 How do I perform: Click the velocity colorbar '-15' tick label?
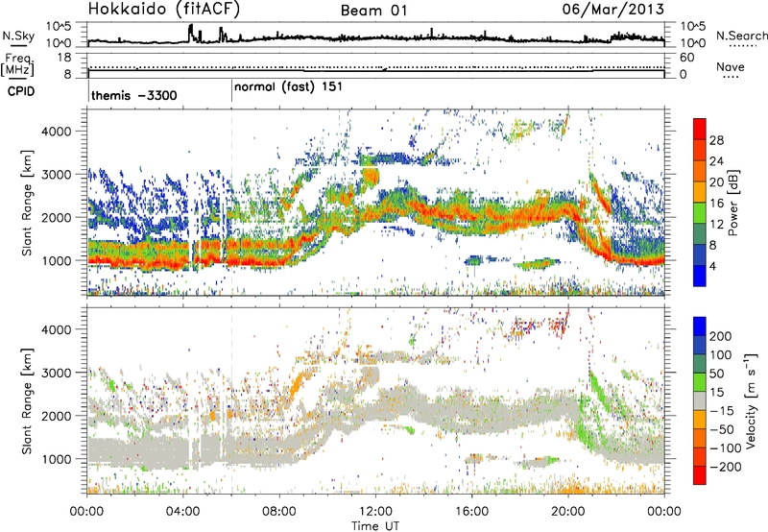point(720,410)
